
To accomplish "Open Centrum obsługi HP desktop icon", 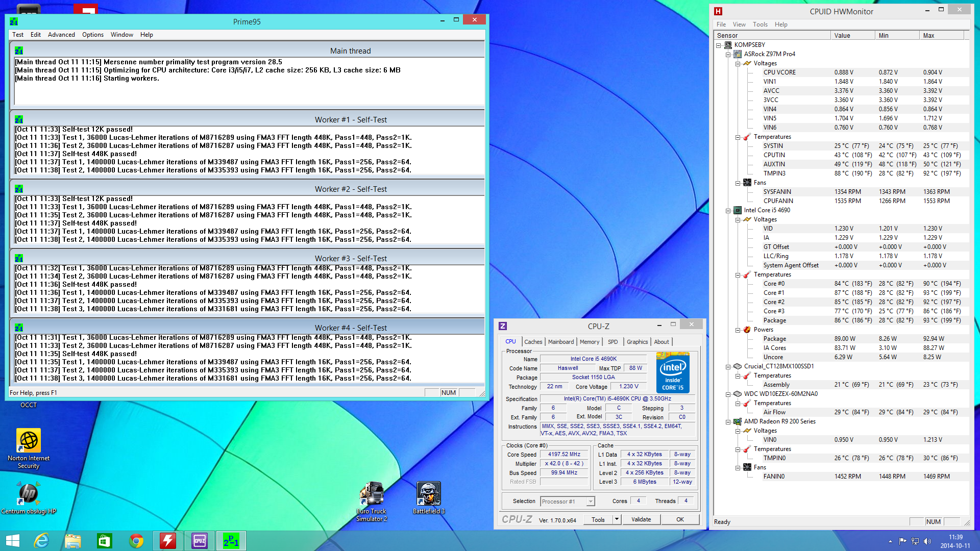I will 29,494.
